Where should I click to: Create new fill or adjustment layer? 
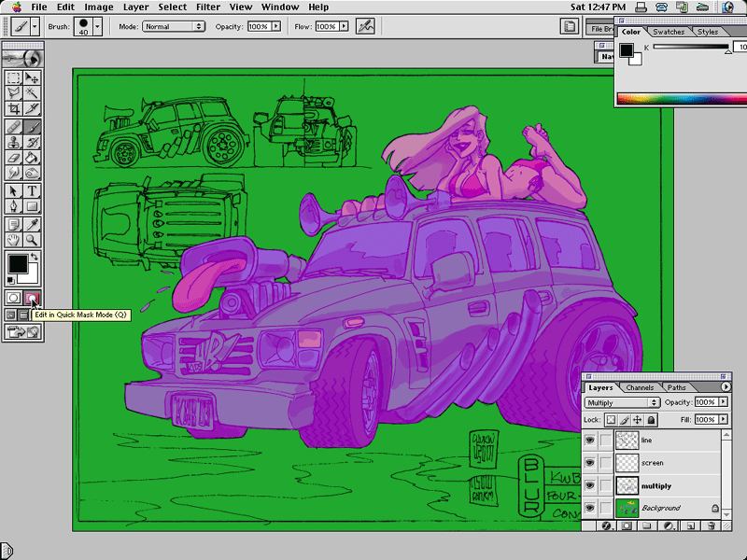pyautogui.click(x=669, y=525)
